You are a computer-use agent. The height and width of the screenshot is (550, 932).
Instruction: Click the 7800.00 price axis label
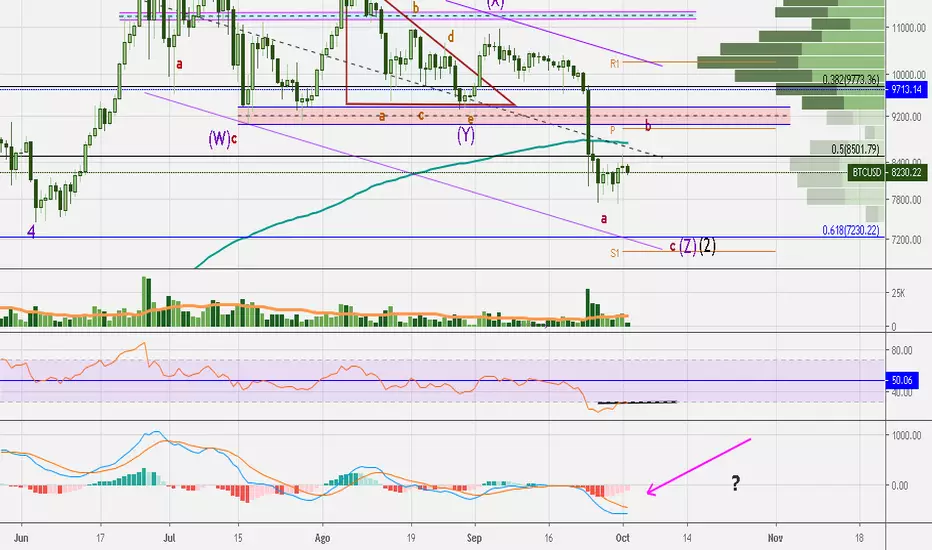pyautogui.click(x=908, y=200)
